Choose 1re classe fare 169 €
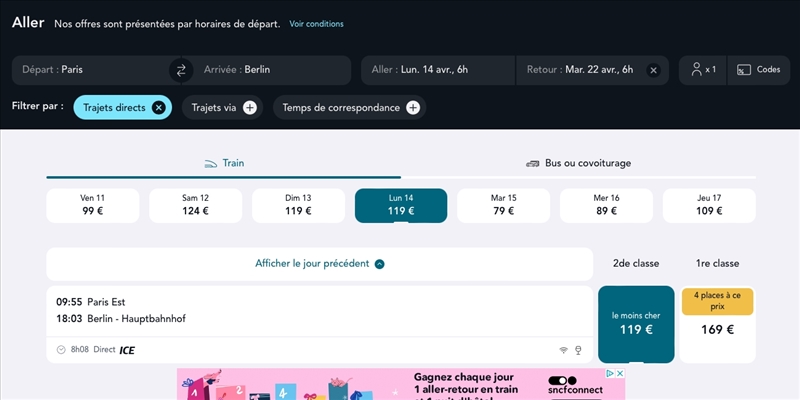The width and height of the screenshot is (800, 400). (x=717, y=324)
